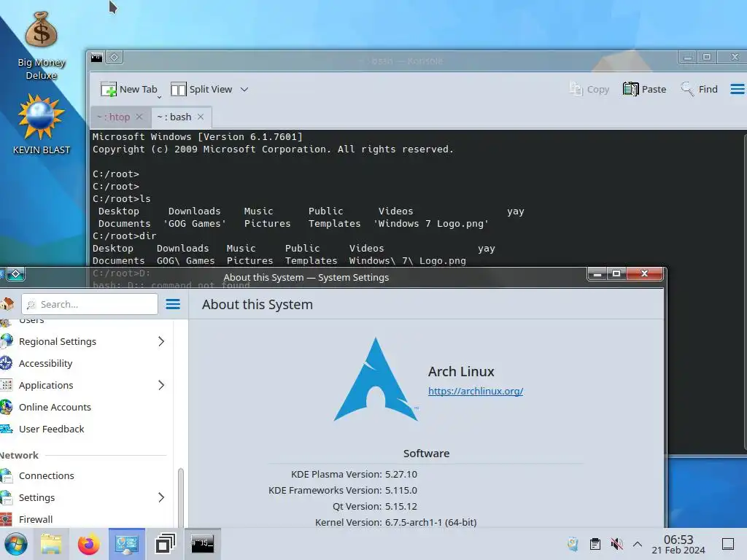
Task: Close the bash tab
Action: click(201, 117)
